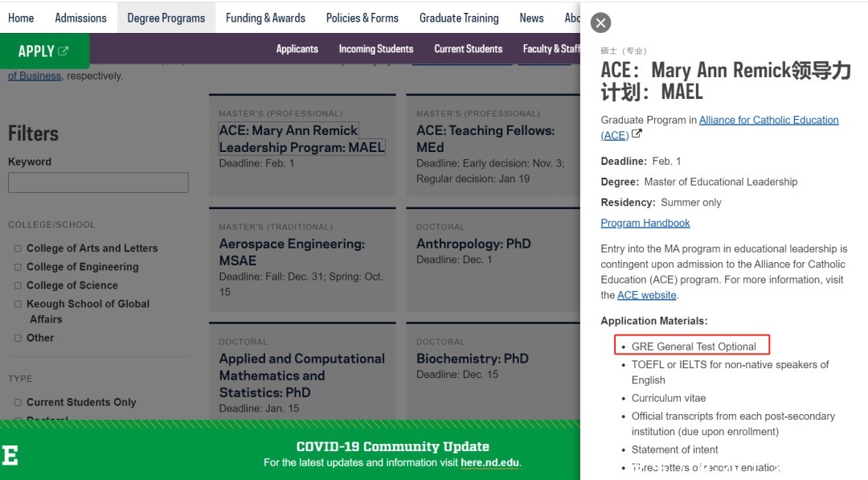Enable the College of Engineering filter
Screen dimensions: 868x480
(17, 266)
